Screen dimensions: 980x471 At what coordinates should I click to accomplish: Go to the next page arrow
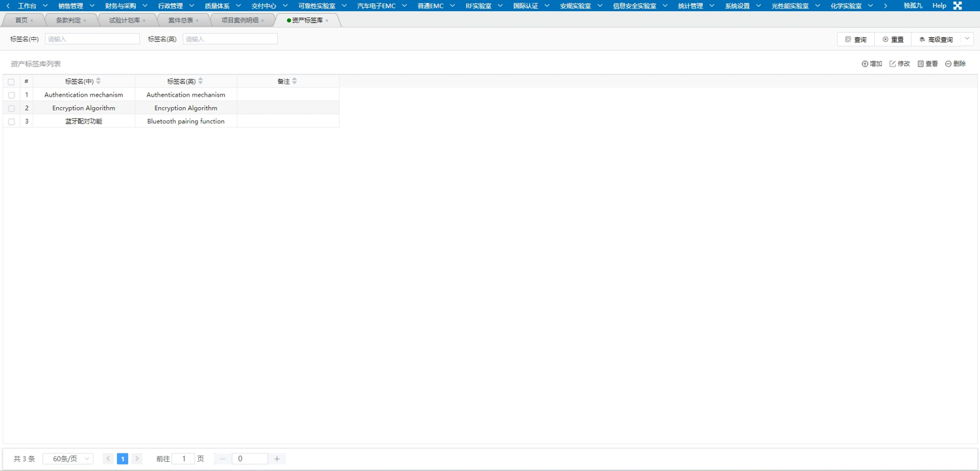tap(137, 459)
